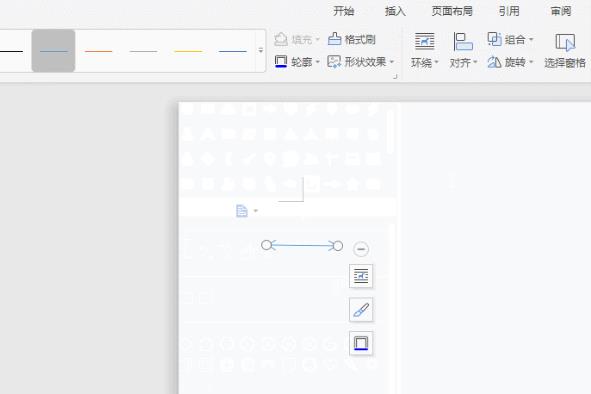Select the dark blue line style preset

coord(233,51)
